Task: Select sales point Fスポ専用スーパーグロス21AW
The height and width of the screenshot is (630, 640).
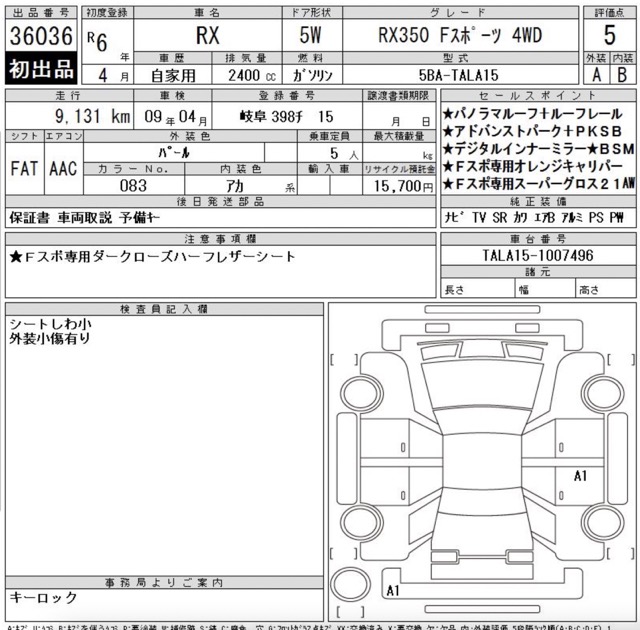Action: pyautogui.click(x=539, y=184)
